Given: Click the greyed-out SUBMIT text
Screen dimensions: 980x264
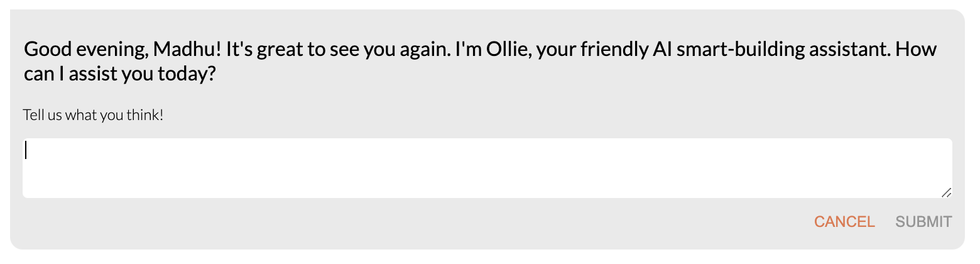Looking at the screenshot, I should point(923,222).
